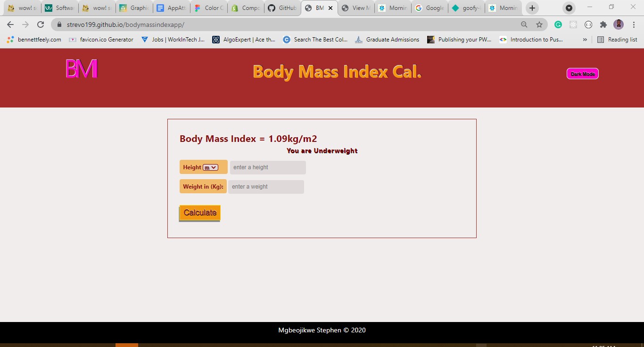The image size is (644, 347).
Task: Switch to the View M tab
Action: click(356, 8)
